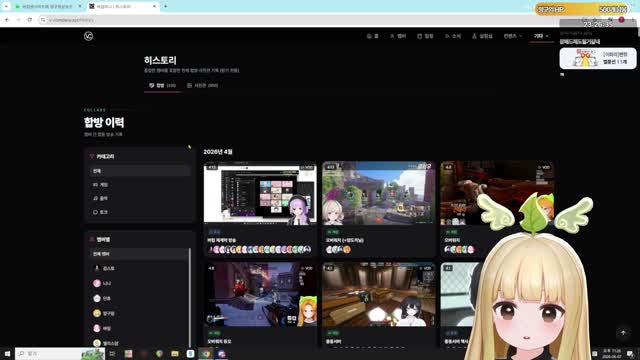Filter by the 게임 game category

tap(140, 184)
